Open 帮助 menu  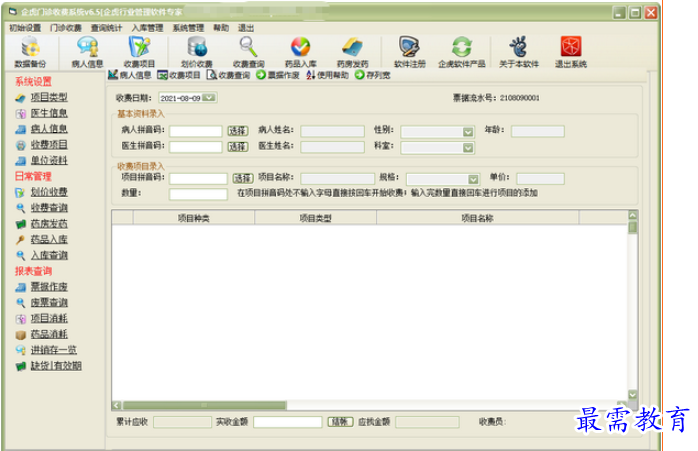(x=221, y=28)
